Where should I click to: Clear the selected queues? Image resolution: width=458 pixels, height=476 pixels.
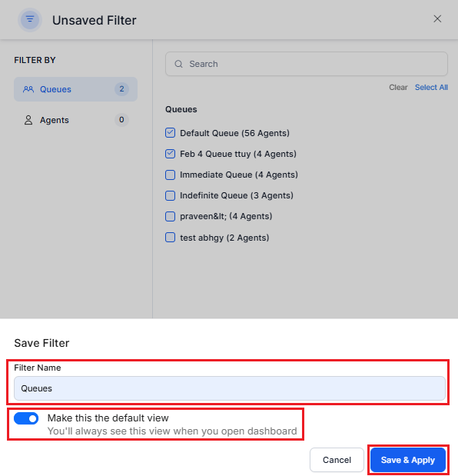tap(398, 88)
